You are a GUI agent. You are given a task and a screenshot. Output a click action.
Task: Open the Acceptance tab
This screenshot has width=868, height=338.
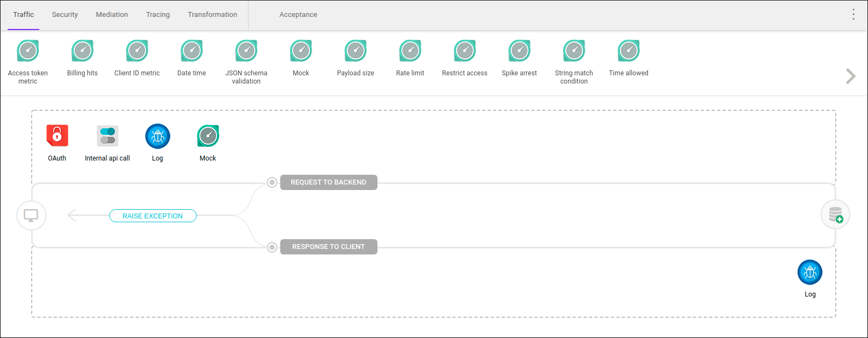click(298, 15)
